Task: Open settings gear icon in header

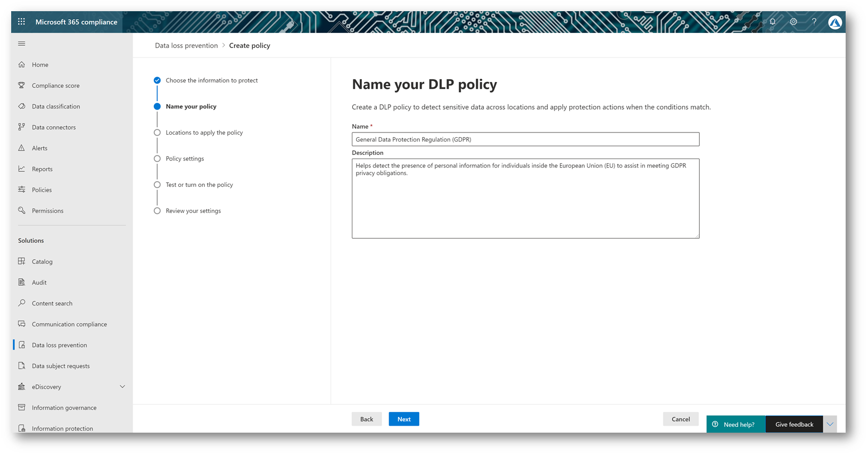Action: click(x=793, y=22)
